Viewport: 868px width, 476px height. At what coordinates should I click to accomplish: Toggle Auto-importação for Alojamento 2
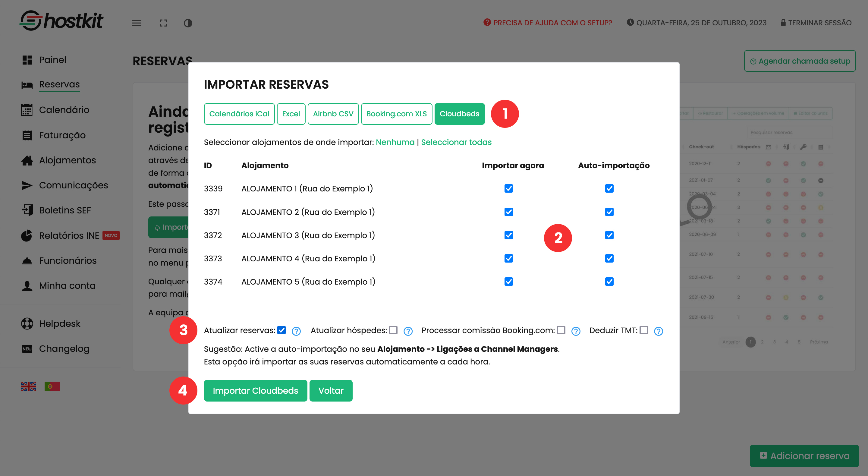pos(609,212)
